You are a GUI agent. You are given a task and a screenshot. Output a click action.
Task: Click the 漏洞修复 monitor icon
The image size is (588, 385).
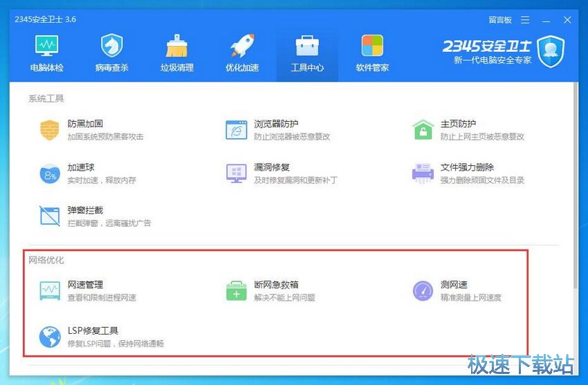click(x=237, y=173)
